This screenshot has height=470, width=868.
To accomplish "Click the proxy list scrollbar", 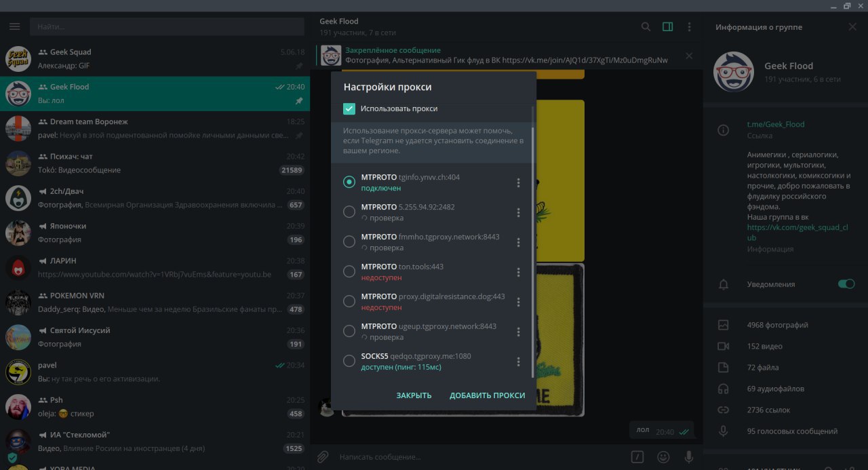I will [532, 252].
